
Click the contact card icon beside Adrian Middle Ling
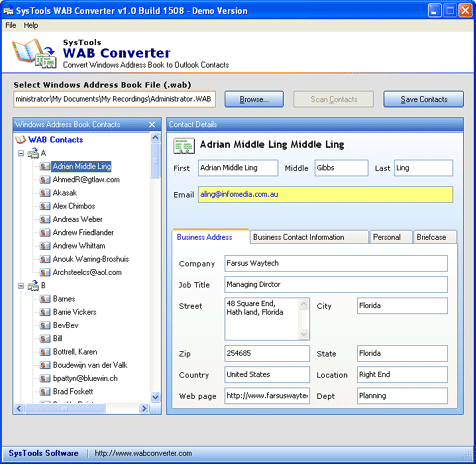[x=45, y=166]
